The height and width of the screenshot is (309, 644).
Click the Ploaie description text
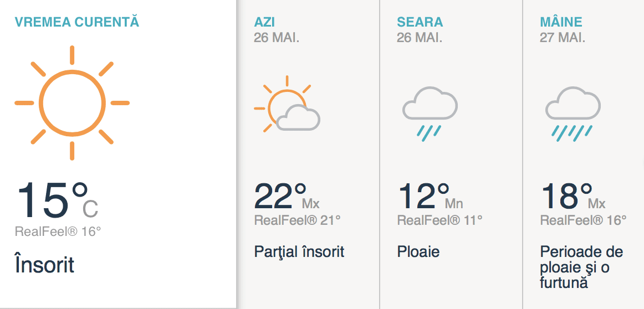[418, 252]
